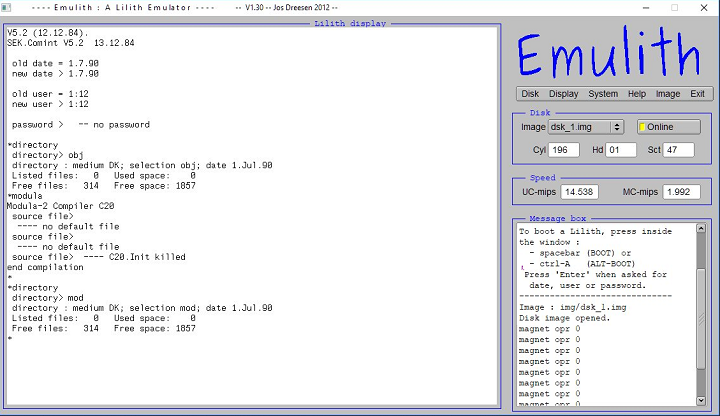This screenshot has width=720, height=416.
Task: Open the System menu
Action: [603, 94]
